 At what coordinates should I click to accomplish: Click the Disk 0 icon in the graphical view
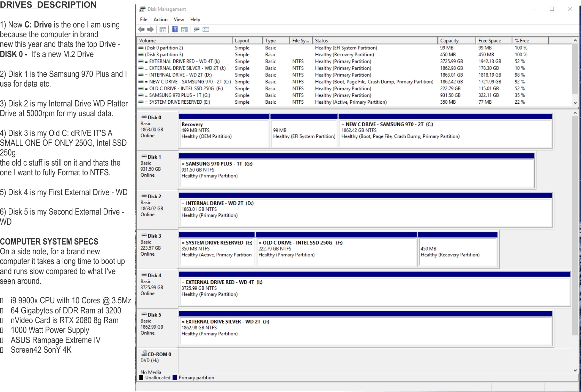pyautogui.click(x=144, y=117)
